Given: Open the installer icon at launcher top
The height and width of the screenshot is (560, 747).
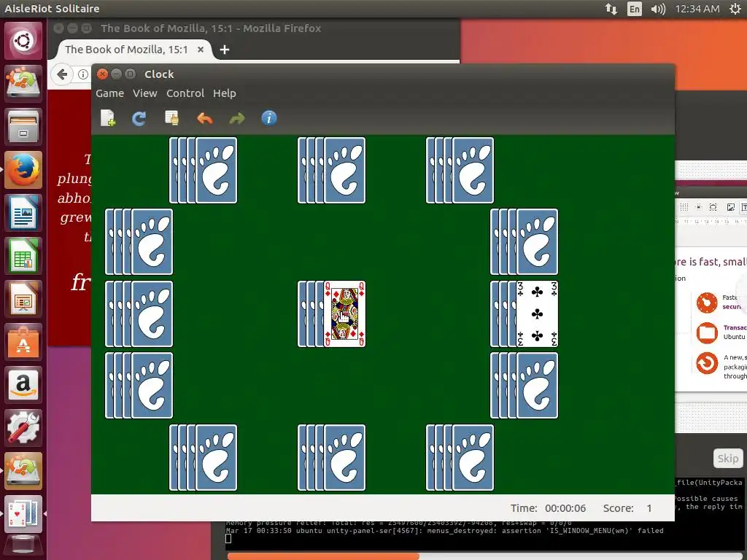Looking at the screenshot, I should coord(23,84).
